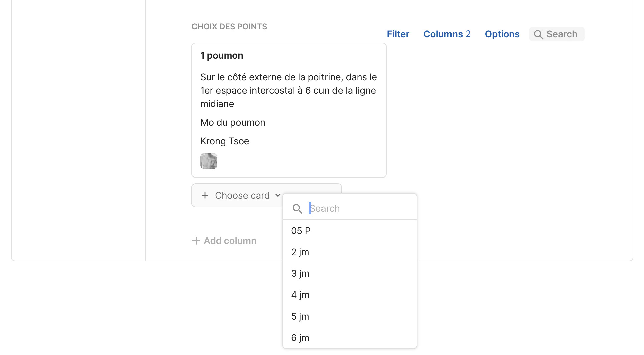Click the magnifier icon in the dropdown search
This screenshot has width=644, height=355.
tap(297, 209)
